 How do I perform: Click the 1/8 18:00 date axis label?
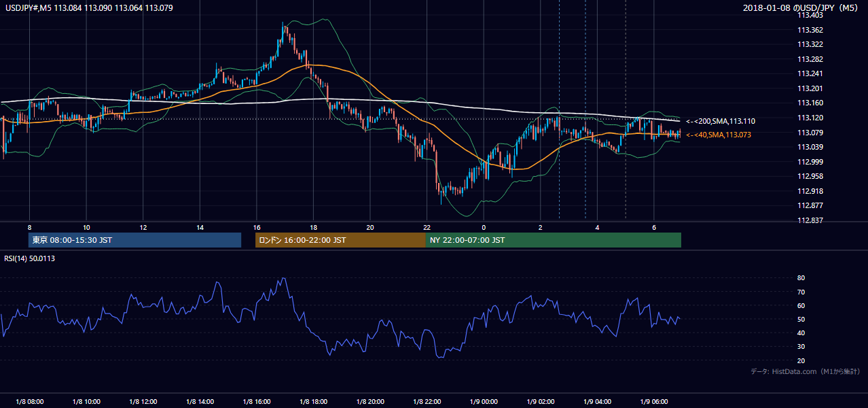click(314, 402)
